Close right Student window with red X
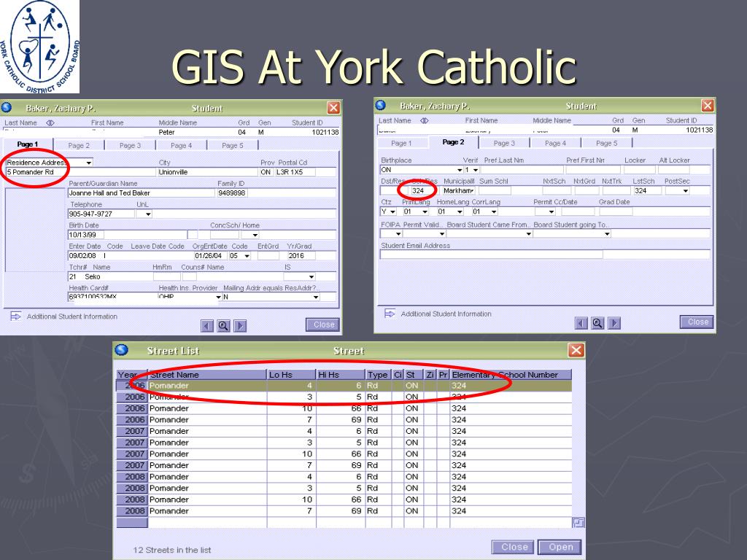Image resolution: width=747 pixels, height=560 pixels. point(708,105)
